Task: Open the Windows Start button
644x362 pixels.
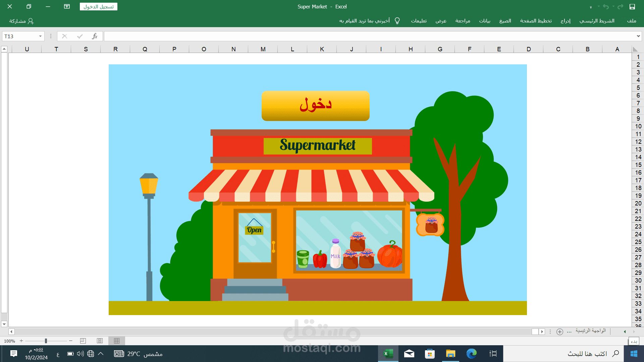Action: (x=634, y=354)
